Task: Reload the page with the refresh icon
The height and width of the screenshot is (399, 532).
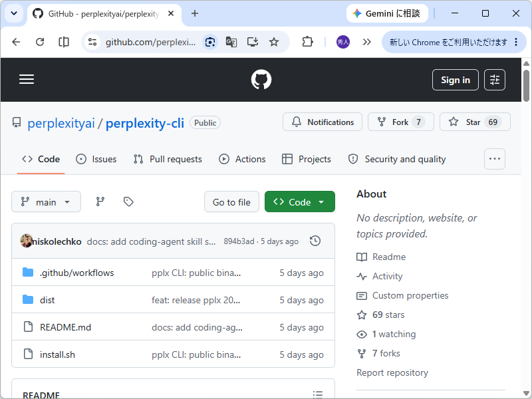Action: tap(40, 42)
